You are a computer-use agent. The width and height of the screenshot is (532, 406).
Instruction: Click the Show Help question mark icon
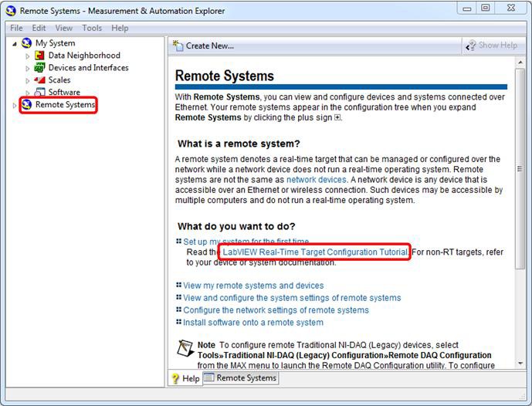pos(470,46)
